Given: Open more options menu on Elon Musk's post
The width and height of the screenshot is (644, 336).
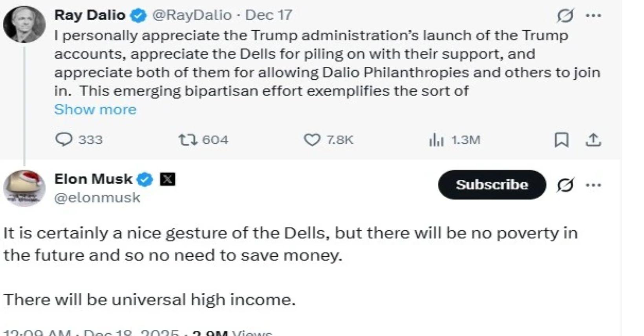Looking at the screenshot, I should [593, 185].
